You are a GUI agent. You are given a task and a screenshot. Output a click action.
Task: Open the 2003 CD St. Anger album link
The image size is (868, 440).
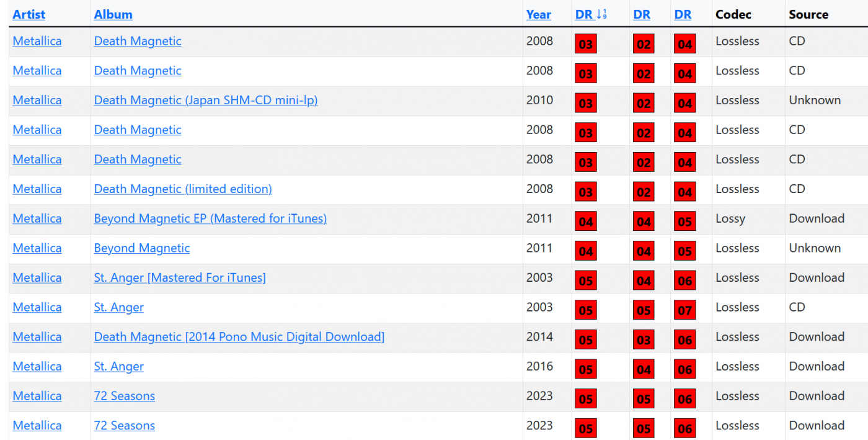[118, 307]
